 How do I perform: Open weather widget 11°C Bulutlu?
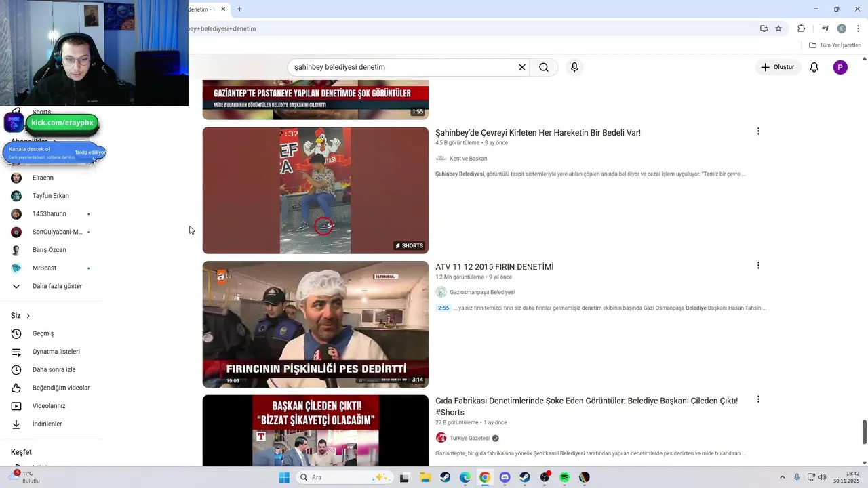click(x=26, y=477)
